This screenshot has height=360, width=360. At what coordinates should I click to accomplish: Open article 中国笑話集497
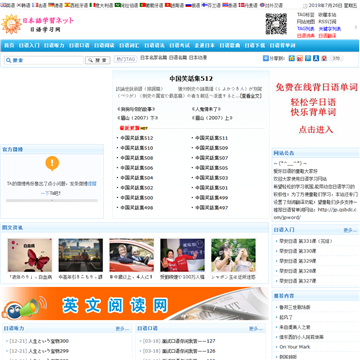(x=211, y=208)
